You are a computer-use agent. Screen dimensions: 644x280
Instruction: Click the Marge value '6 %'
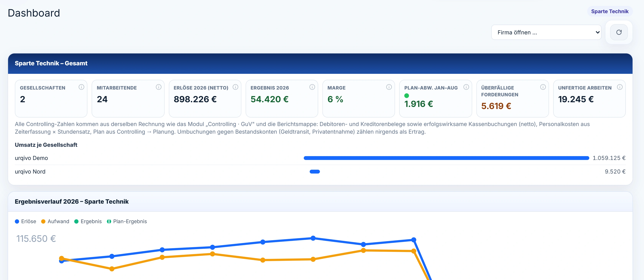point(335,99)
